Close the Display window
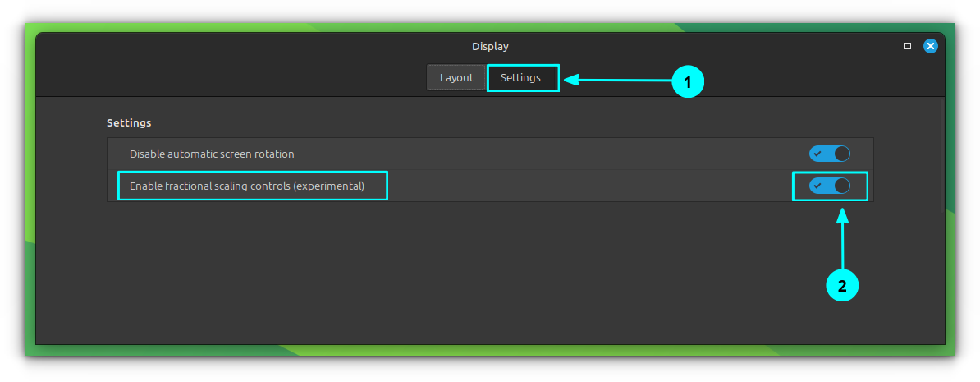The width and height of the screenshot is (980, 382). (930, 47)
